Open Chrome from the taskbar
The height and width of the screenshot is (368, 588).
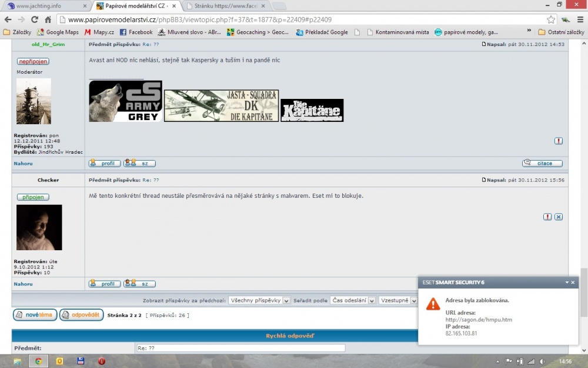[38, 362]
